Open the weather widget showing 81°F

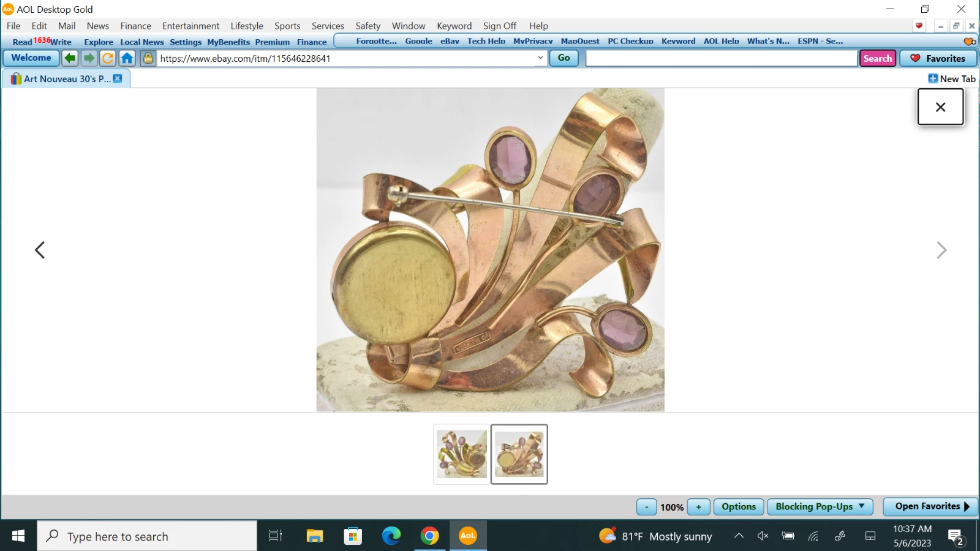click(655, 536)
